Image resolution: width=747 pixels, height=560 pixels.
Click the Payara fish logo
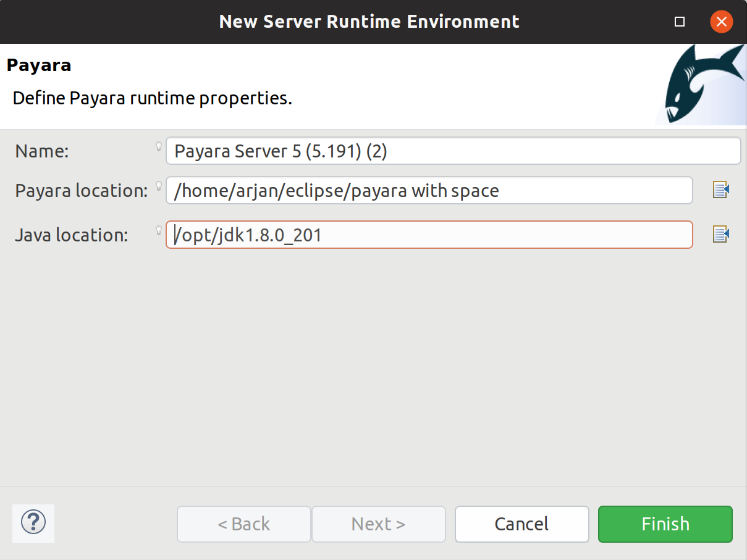[x=702, y=83]
